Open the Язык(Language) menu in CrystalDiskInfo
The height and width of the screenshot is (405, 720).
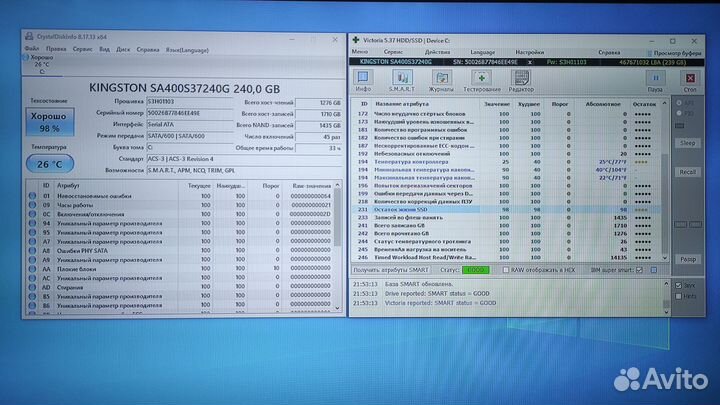click(187, 50)
